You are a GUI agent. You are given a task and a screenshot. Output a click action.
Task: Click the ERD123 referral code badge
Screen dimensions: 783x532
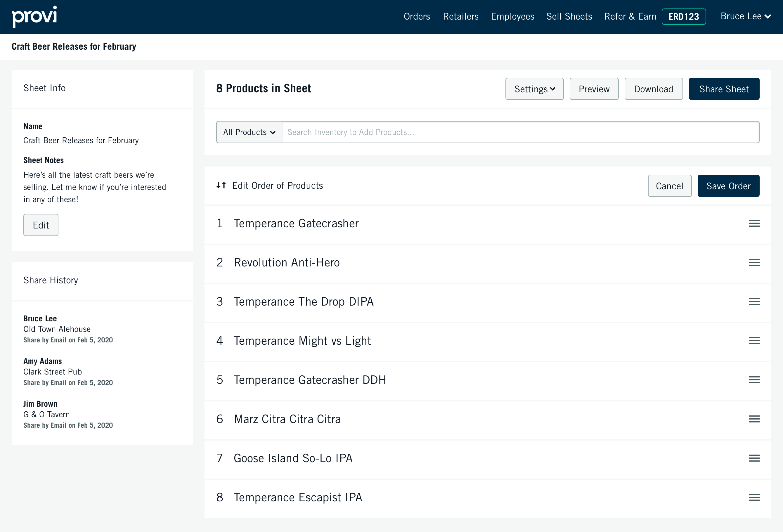click(x=684, y=17)
